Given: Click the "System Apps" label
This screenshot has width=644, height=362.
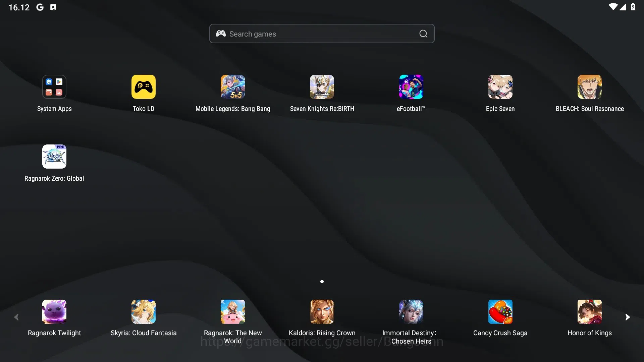Looking at the screenshot, I should point(54,109).
